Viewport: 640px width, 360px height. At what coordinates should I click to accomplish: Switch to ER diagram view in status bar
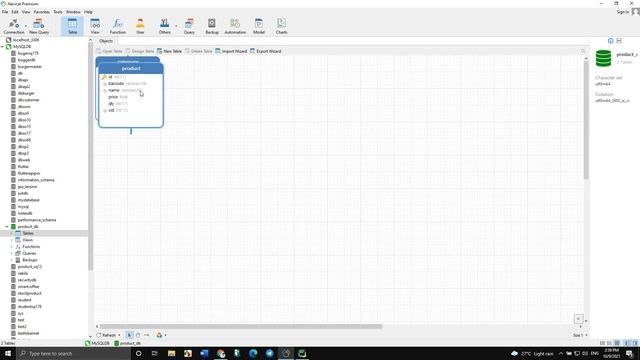click(x=617, y=343)
